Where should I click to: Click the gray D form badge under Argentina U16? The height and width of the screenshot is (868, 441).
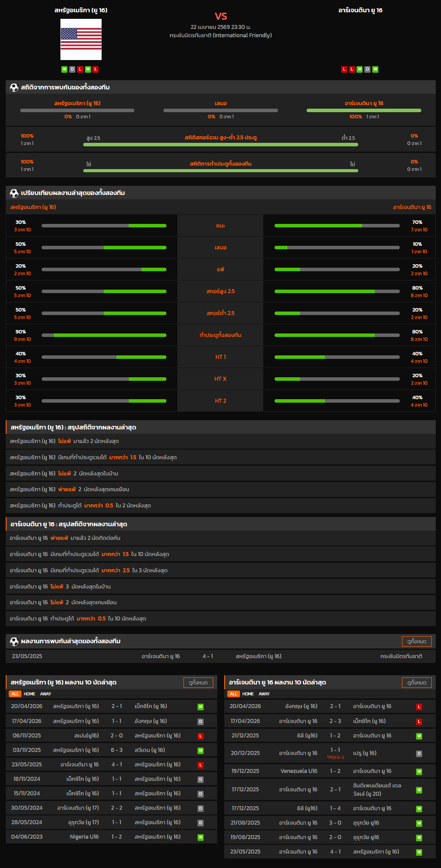[x=367, y=69]
